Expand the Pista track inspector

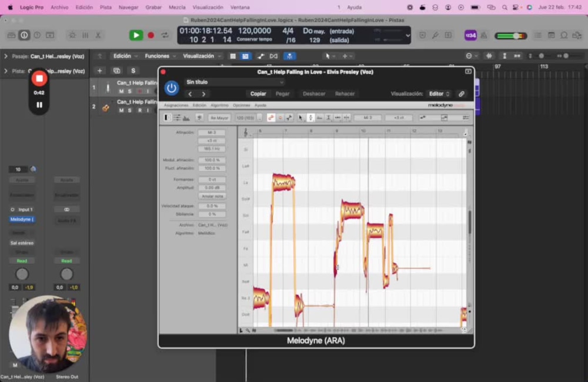point(6,71)
